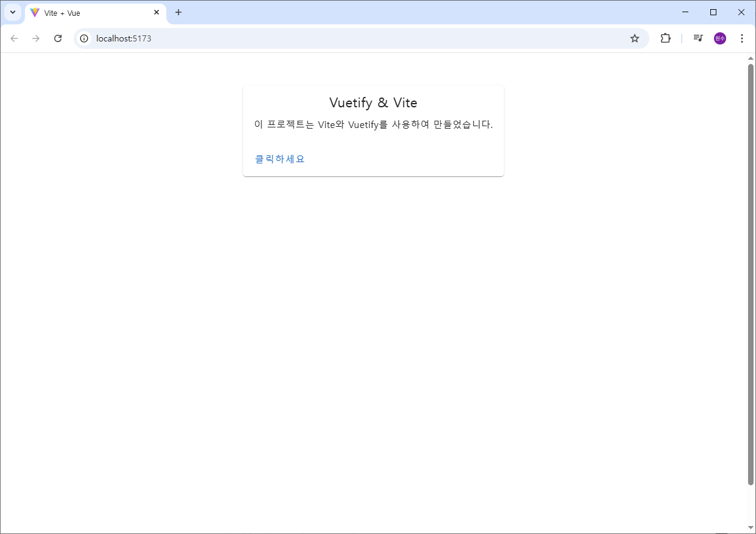This screenshot has height=534, width=756.
Task: Bookmark this page with the star icon
Action: tap(635, 38)
